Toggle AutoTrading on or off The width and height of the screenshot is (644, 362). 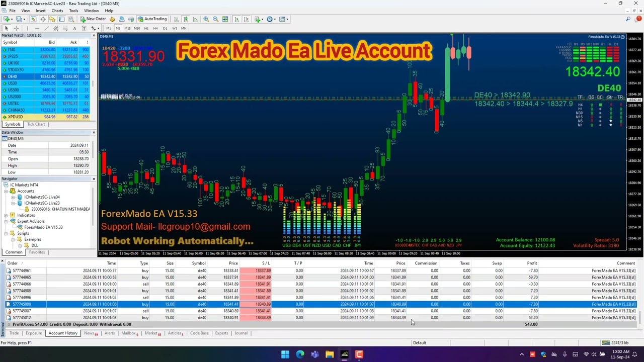(x=152, y=19)
